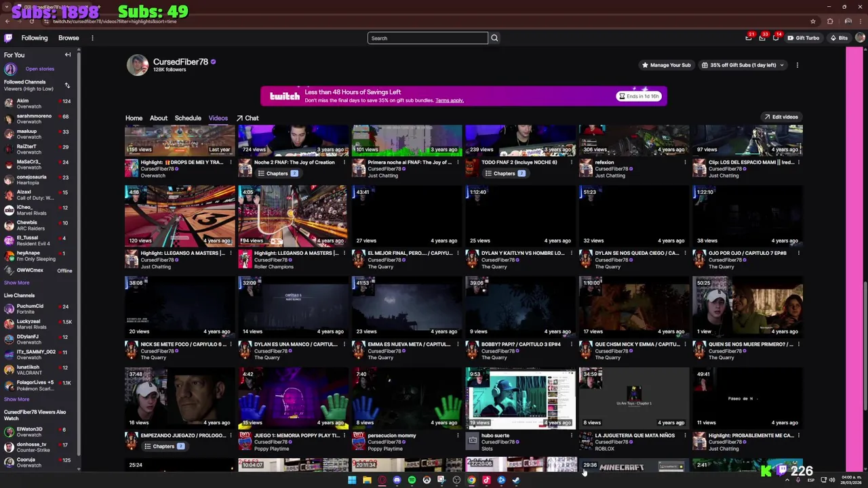
Task: Expand Chapters on TODO FNAF 2 video
Action: 504,174
